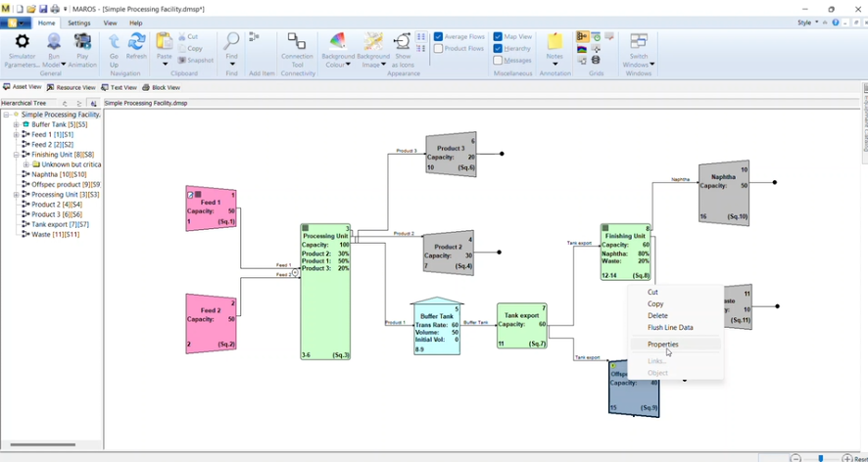The width and height of the screenshot is (868, 462).
Task: Click the tree panel horizontal scrollbar
Action: [x=43, y=444]
